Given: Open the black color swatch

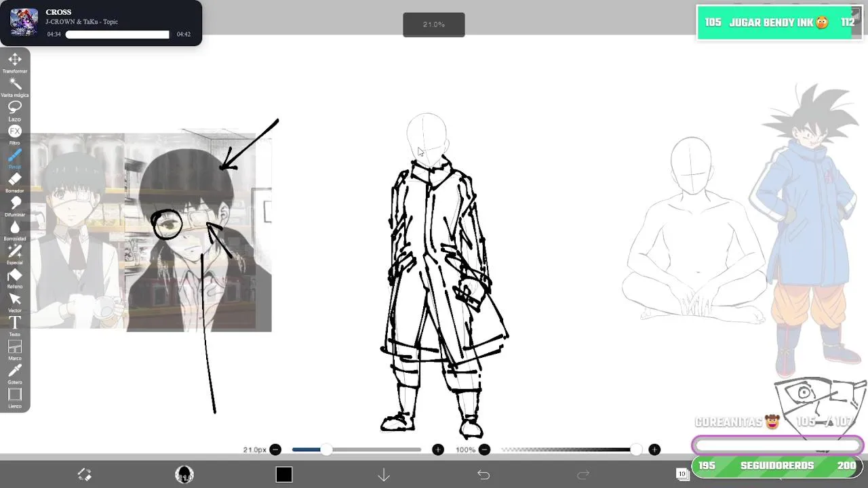Looking at the screenshot, I should [284, 474].
